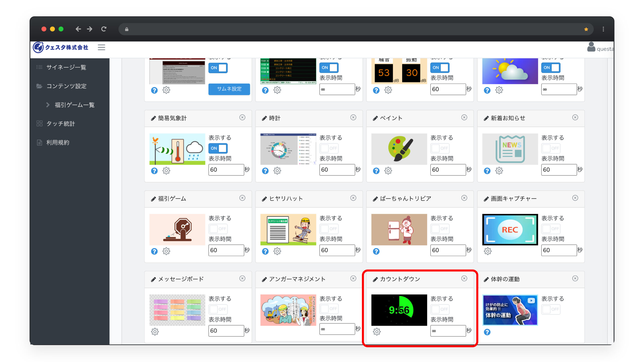The height and width of the screenshot is (362, 644).
Task: Enable the 画面キャプチャー display toggle
Action: coord(551,229)
